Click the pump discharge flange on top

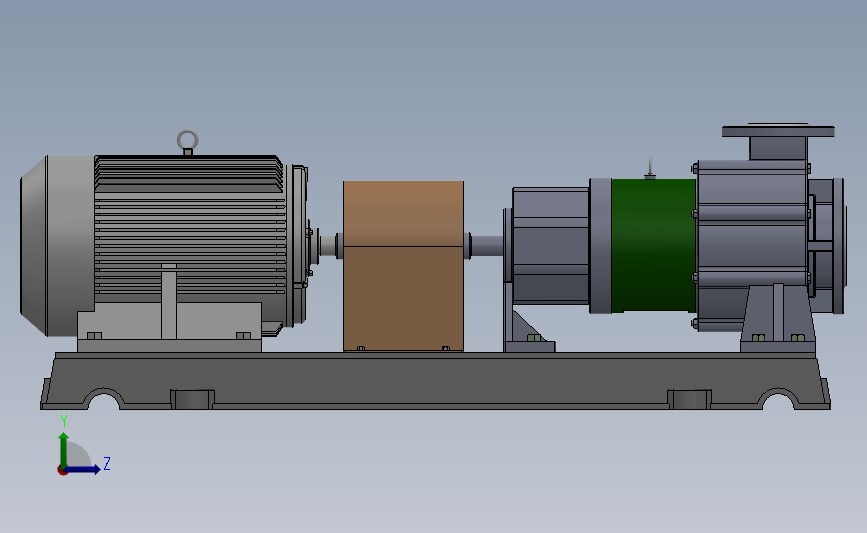tap(778, 131)
